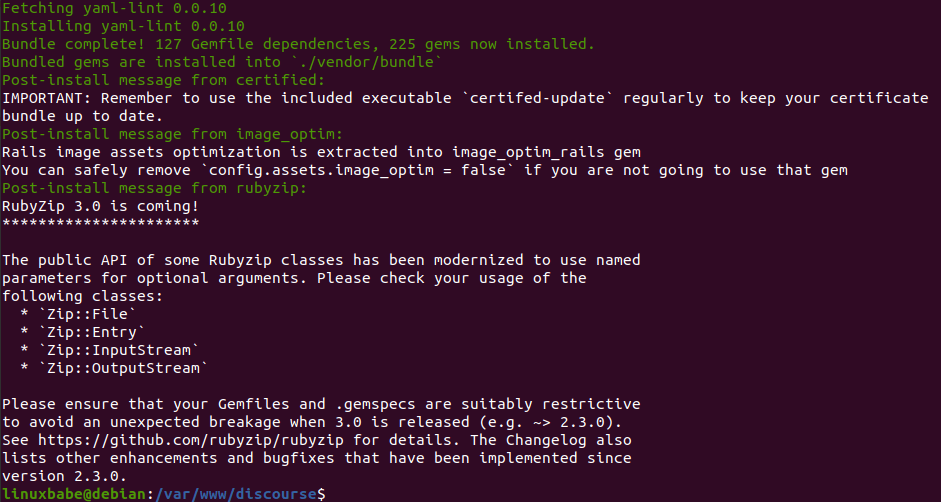Click the "RubyZip 3.0 is coming!" text
The image size is (941, 502).
pos(94,206)
